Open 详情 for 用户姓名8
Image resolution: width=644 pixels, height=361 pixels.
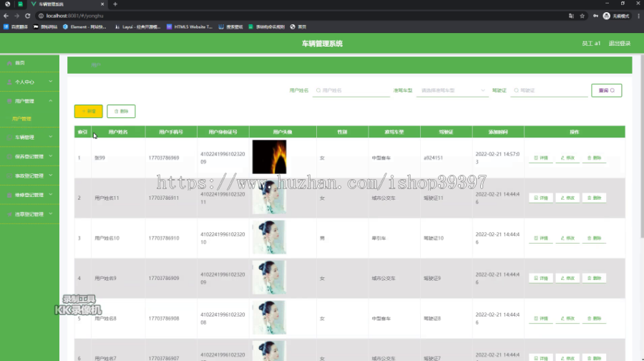541,319
